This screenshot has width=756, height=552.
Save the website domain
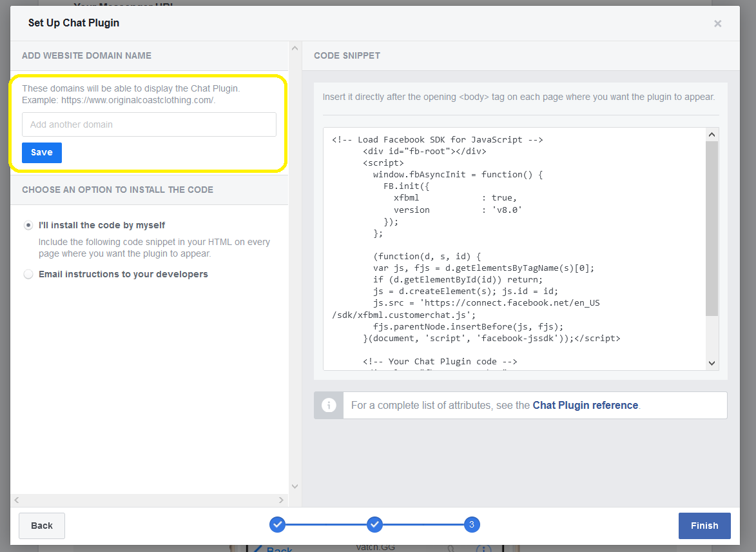point(42,152)
